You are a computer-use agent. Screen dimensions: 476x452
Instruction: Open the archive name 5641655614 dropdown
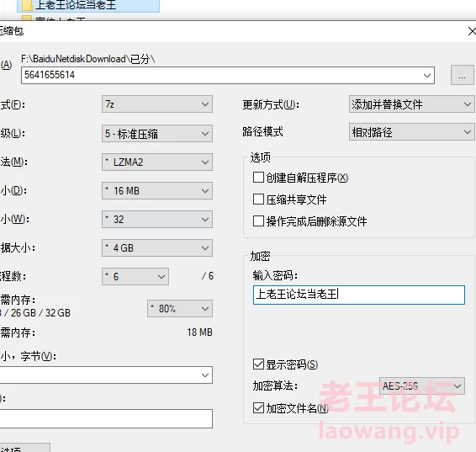[228, 76]
